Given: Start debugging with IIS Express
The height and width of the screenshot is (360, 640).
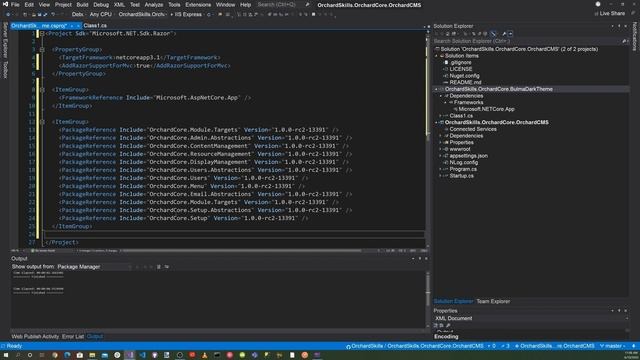Looking at the screenshot, I should click(x=187, y=14).
